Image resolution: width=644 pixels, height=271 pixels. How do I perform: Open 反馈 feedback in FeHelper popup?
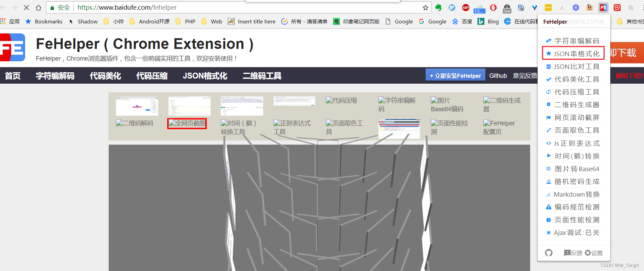(573, 253)
